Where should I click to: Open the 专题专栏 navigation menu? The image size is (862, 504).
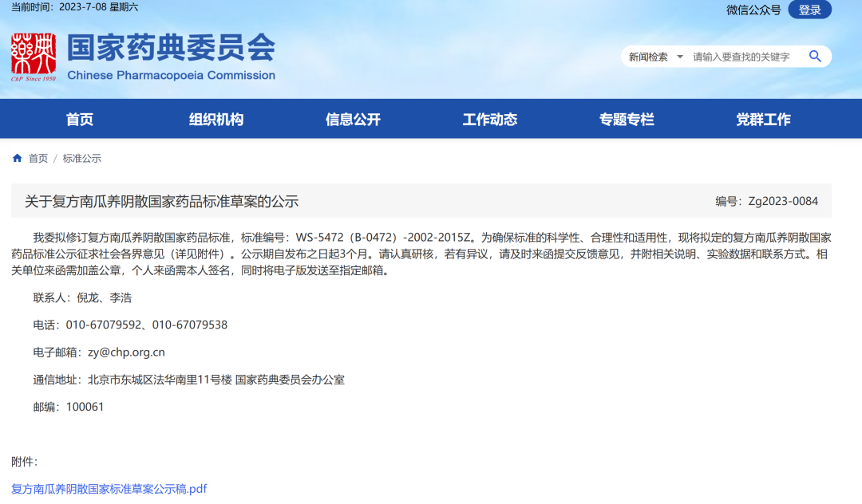[x=627, y=119]
